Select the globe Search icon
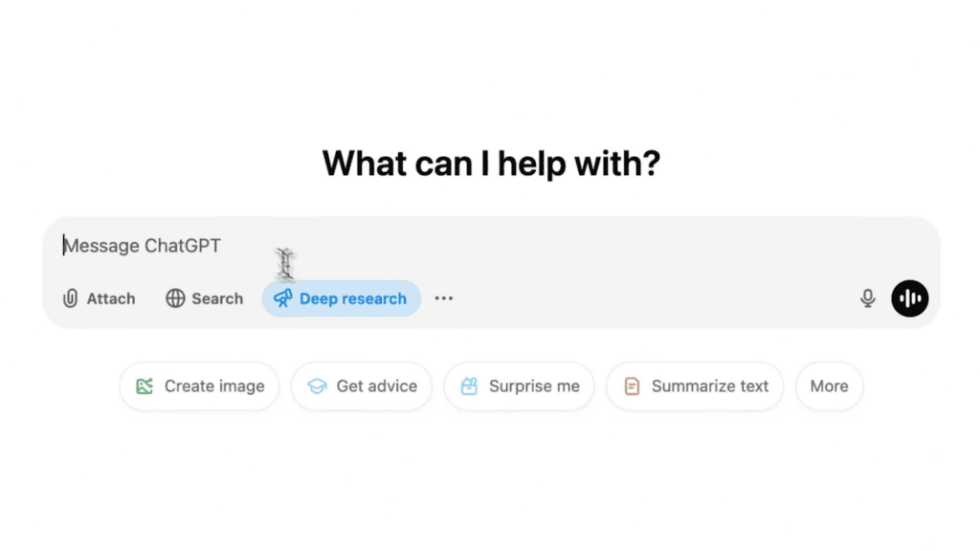 pyautogui.click(x=176, y=298)
